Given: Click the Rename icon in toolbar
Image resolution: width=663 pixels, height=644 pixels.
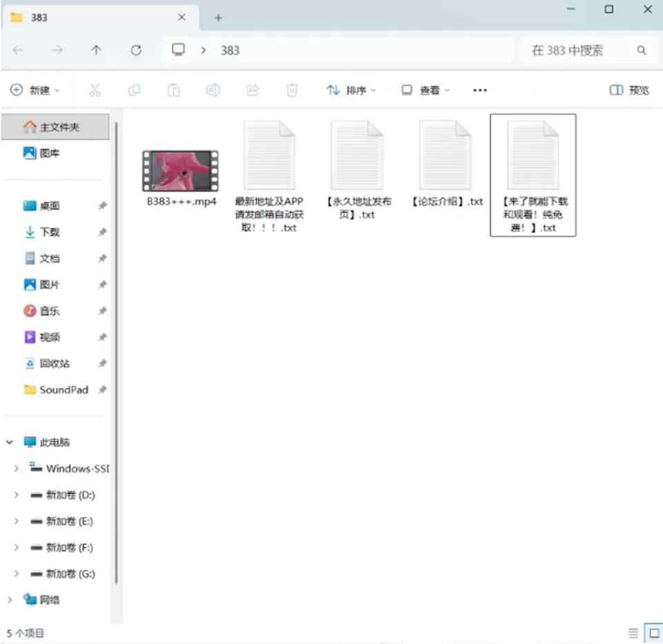Looking at the screenshot, I should 213,90.
